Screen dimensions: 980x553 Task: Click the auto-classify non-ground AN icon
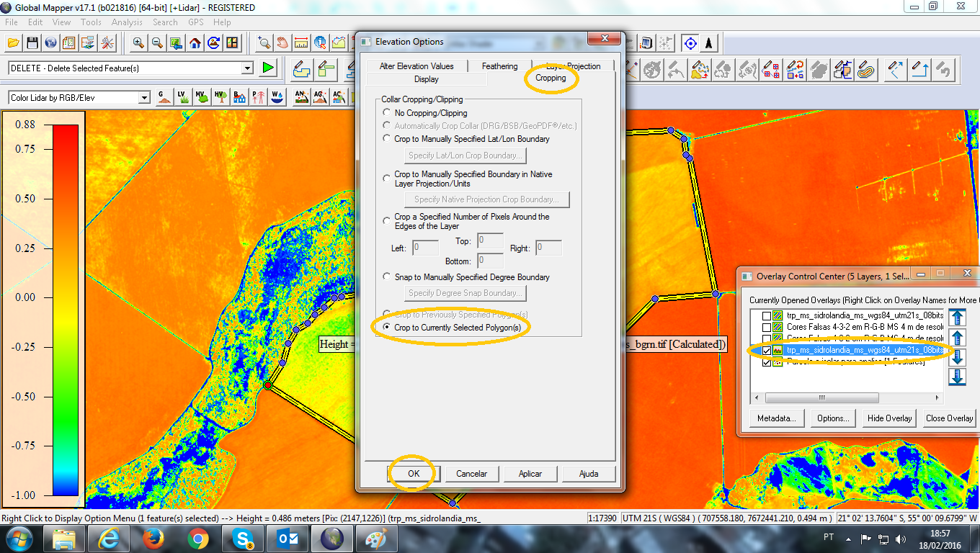300,96
